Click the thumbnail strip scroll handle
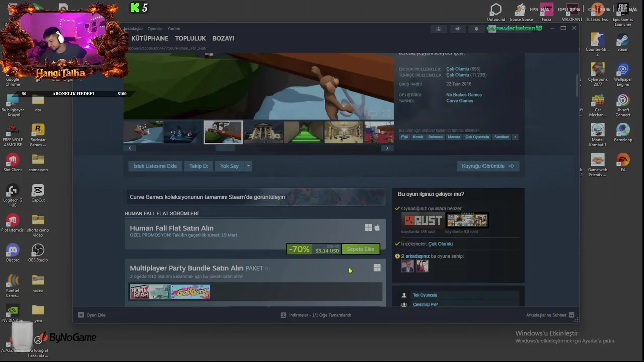This screenshot has height=362, width=644. (225, 148)
